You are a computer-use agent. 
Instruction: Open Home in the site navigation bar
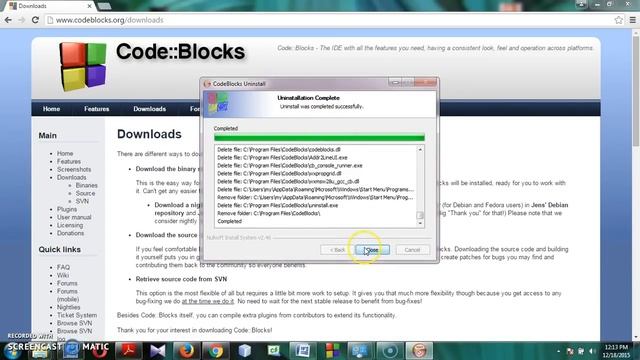[51, 109]
